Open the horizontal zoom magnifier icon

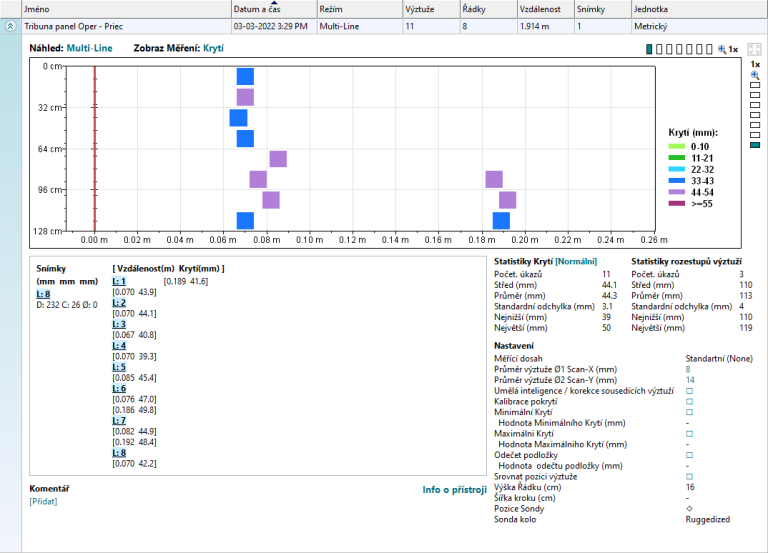point(721,49)
